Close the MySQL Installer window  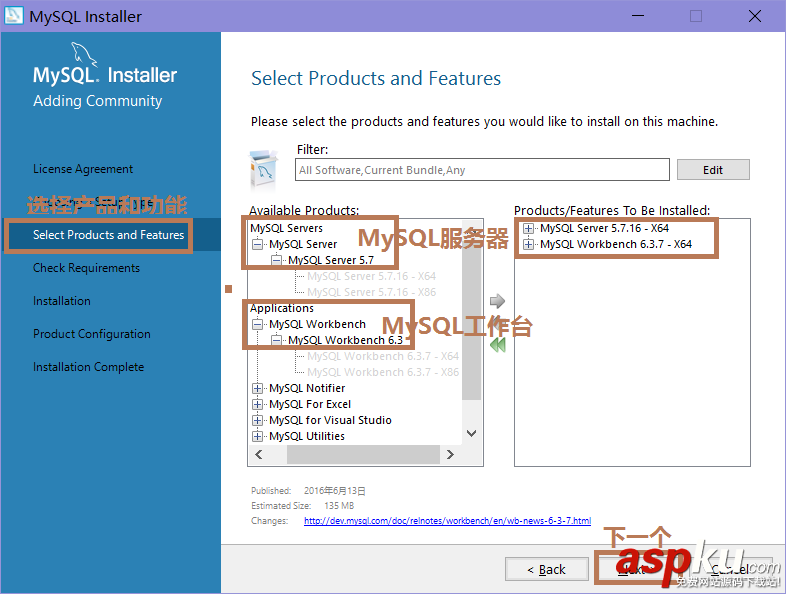pos(754,16)
